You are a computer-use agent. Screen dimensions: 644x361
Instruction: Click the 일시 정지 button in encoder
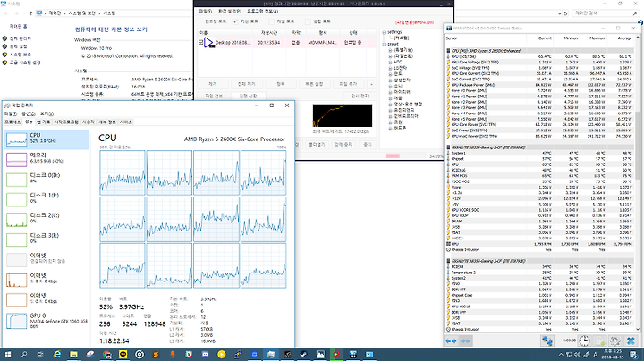click(x=360, y=96)
